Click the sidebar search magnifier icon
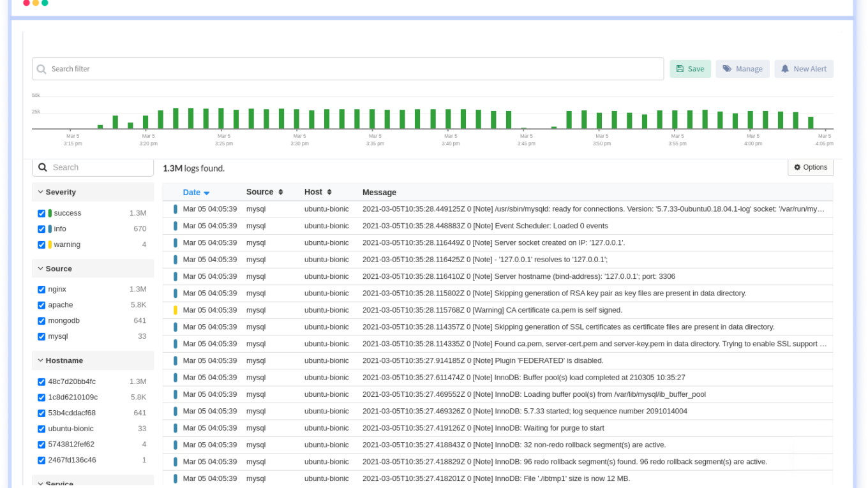Image resolution: width=868 pixels, height=488 pixels. [43, 167]
